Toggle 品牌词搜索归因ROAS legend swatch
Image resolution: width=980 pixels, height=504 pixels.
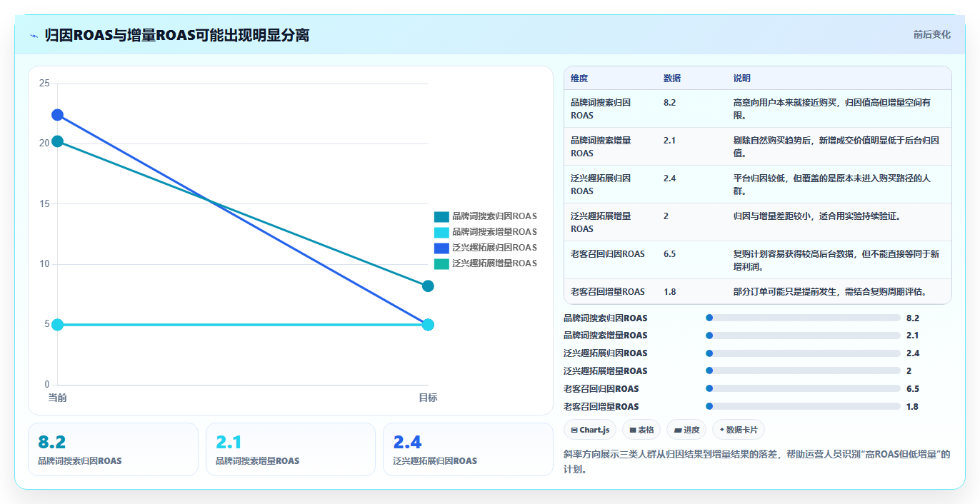click(x=441, y=216)
